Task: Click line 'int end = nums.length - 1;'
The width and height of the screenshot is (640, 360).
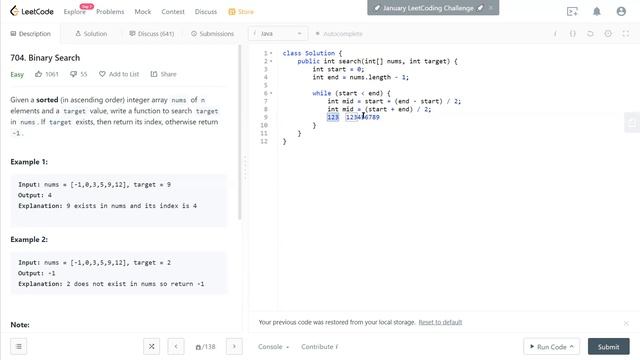Action: pos(360,77)
